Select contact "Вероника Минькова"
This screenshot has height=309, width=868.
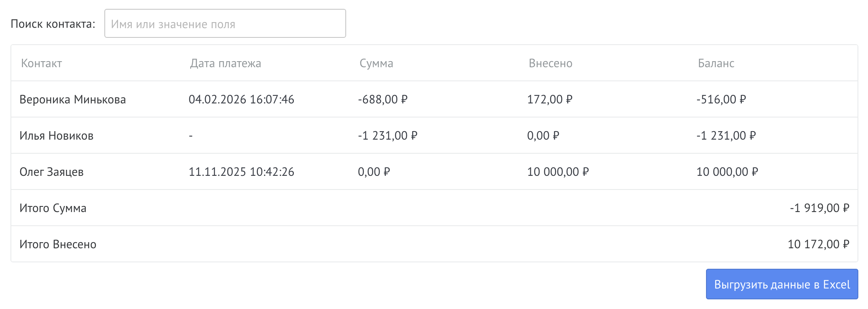point(73,99)
